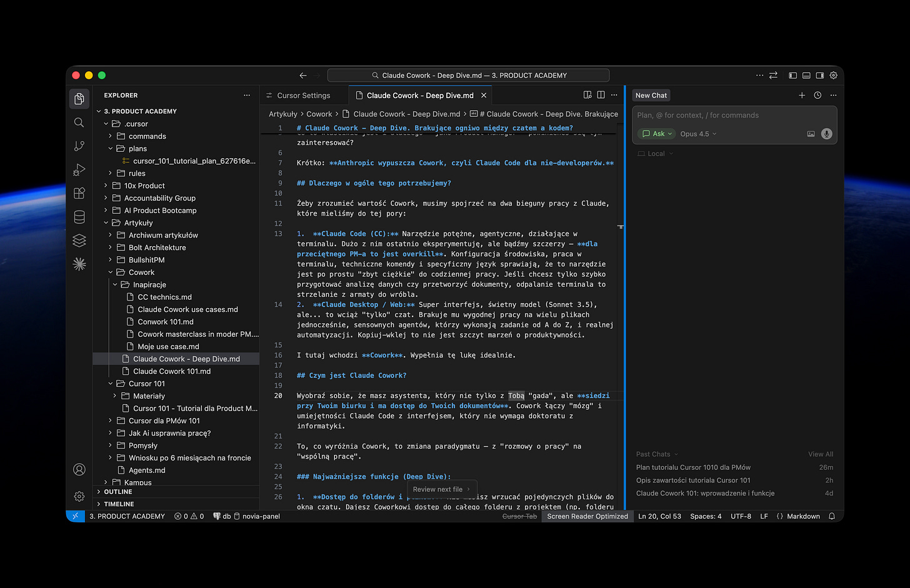Open file CC technics.md
Viewport: 910px width, 588px height.
(x=164, y=297)
